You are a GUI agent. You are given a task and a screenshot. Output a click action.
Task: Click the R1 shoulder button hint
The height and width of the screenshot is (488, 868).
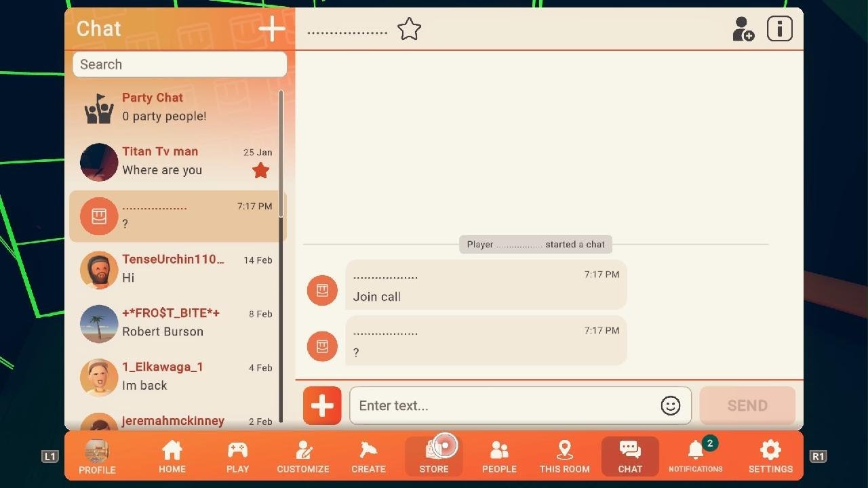tap(818, 456)
